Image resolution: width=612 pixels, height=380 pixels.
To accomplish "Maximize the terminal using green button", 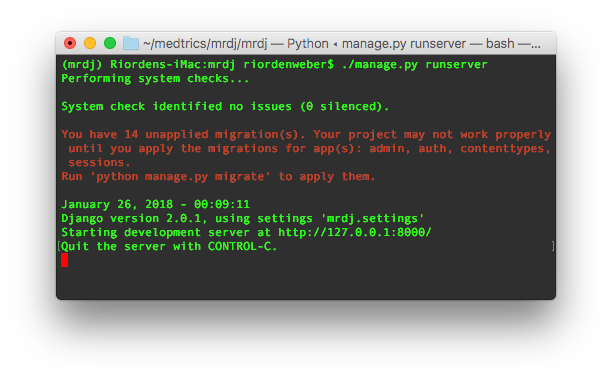I will click(x=110, y=43).
